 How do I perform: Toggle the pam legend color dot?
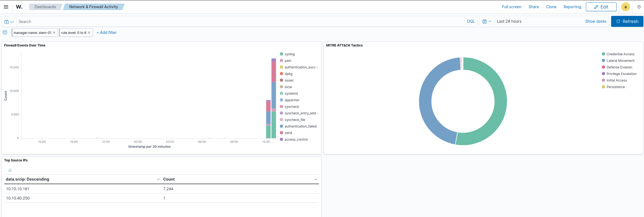click(x=281, y=60)
